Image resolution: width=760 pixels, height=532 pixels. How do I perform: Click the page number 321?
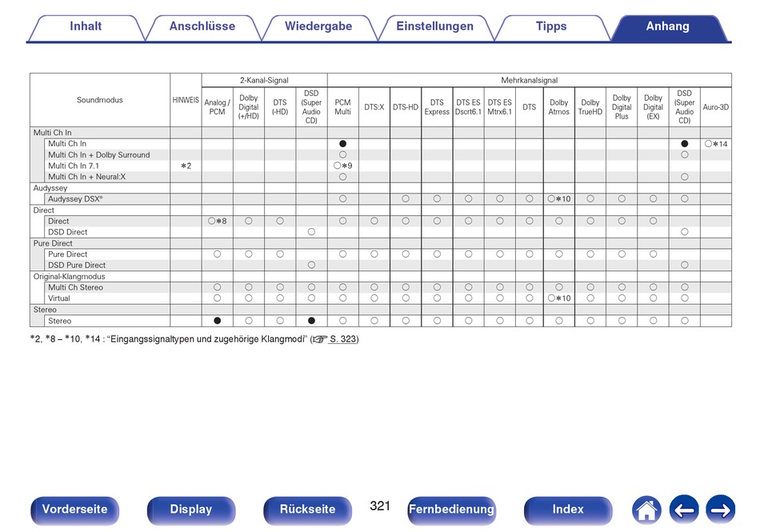click(x=380, y=506)
